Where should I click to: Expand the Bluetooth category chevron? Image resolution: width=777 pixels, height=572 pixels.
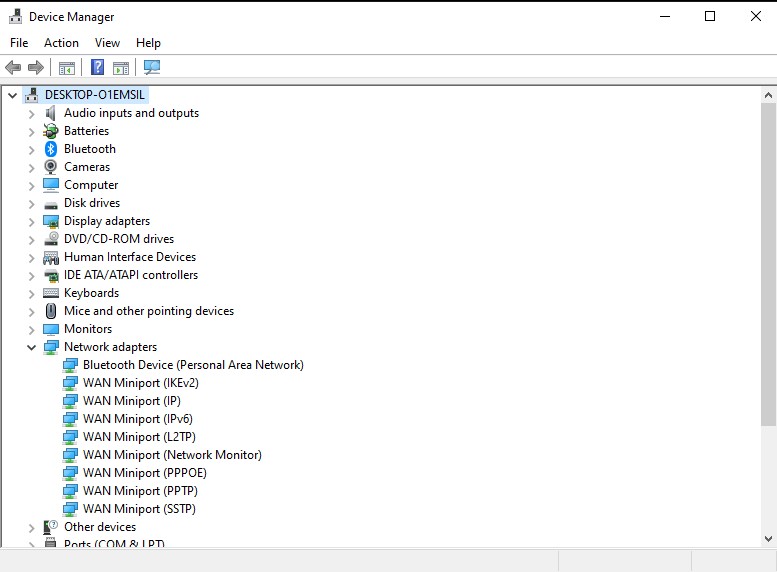coord(31,150)
